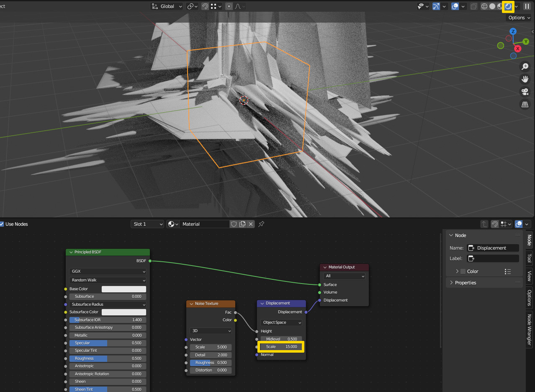Switch viewport to Rendered shading mode

[x=508, y=6]
